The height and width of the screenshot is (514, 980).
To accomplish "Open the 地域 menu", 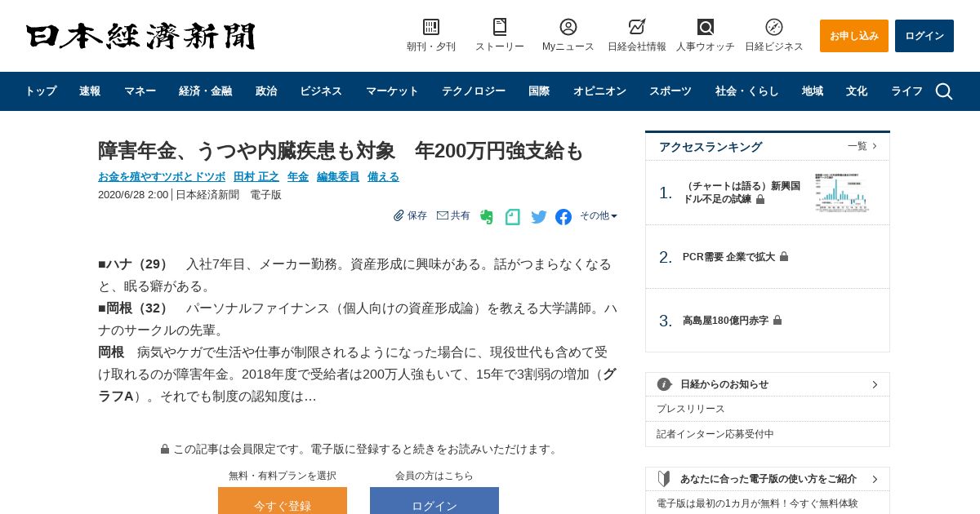I will click(x=813, y=91).
